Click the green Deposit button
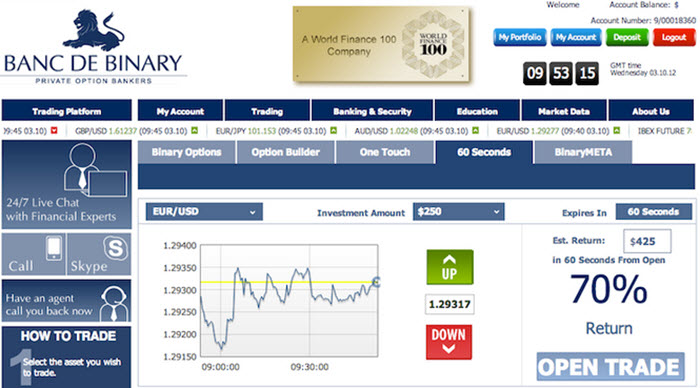 tap(626, 38)
